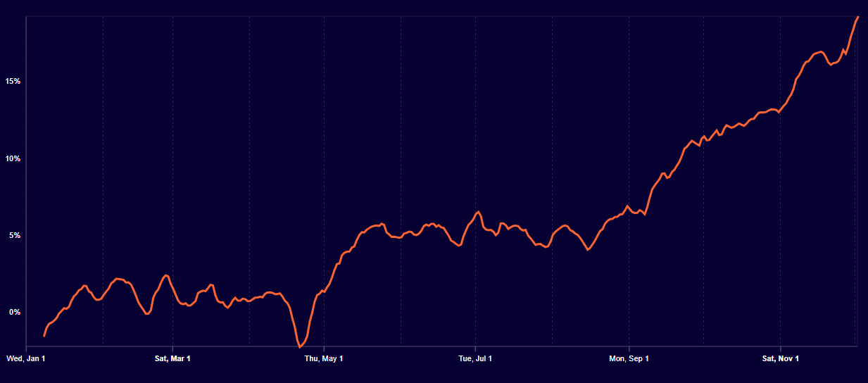Click the orange line's starting point in January
The width and height of the screenshot is (868, 383).
click(x=44, y=336)
